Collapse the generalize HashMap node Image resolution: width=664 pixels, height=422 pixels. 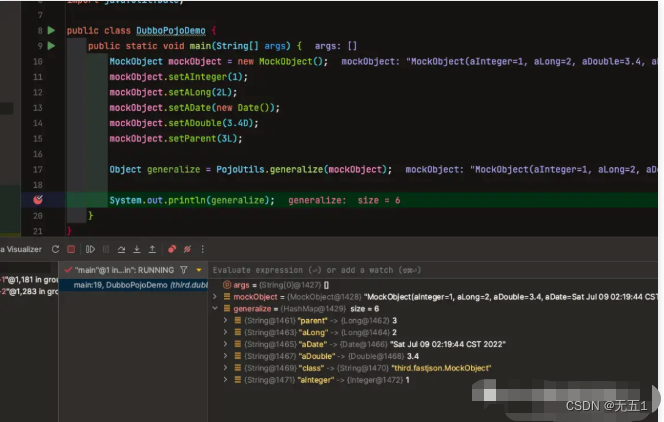point(215,309)
